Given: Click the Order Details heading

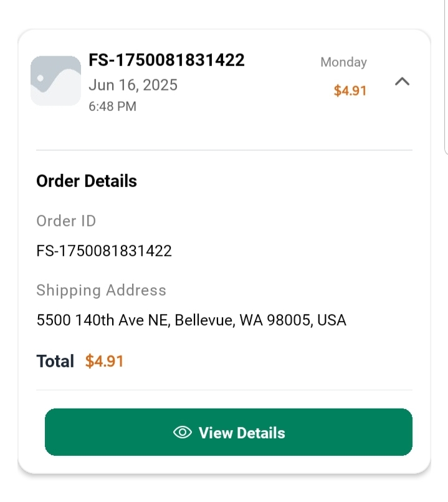Looking at the screenshot, I should click(x=87, y=181).
